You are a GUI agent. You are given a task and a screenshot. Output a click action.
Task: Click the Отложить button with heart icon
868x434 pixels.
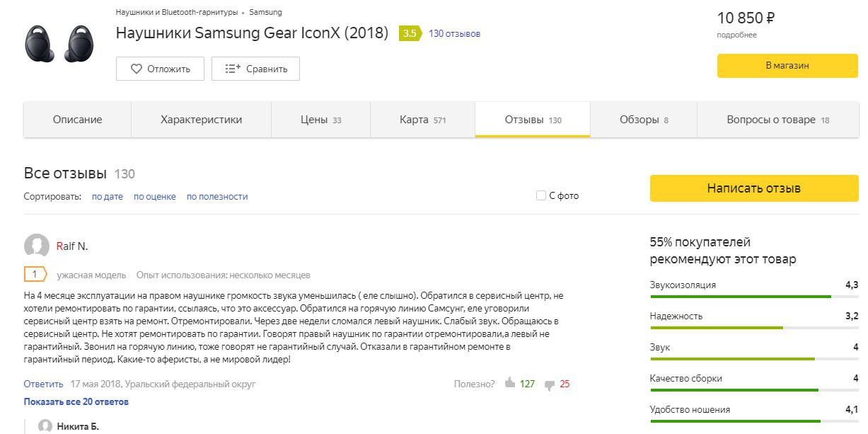click(x=160, y=69)
